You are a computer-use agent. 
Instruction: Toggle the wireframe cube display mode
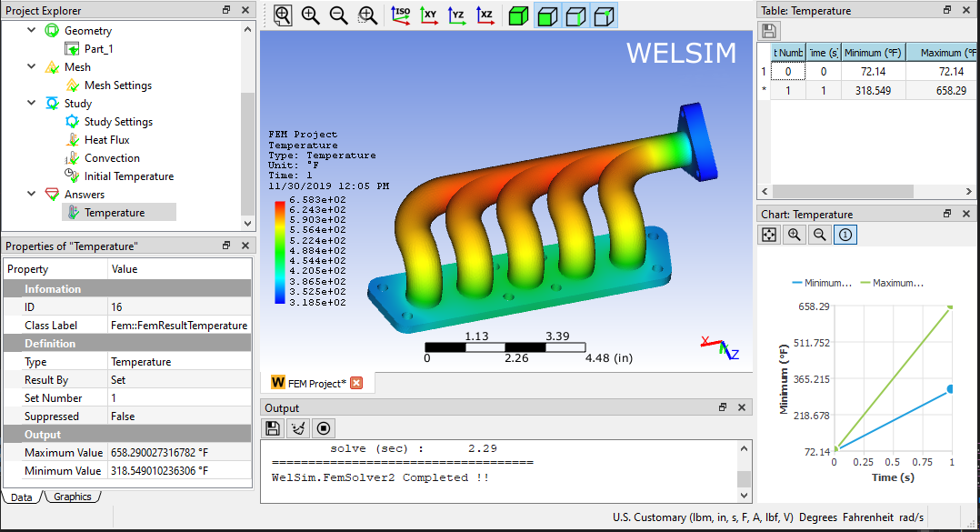575,15
